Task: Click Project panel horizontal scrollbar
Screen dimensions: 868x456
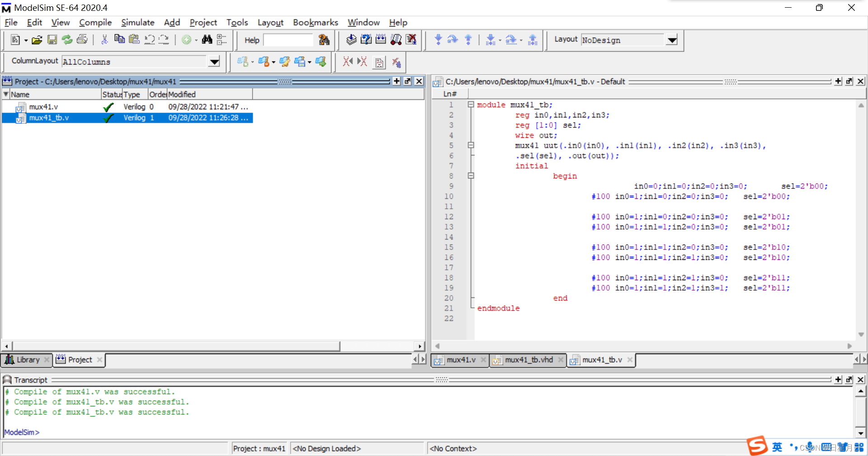Action: [x=176, y=346]
